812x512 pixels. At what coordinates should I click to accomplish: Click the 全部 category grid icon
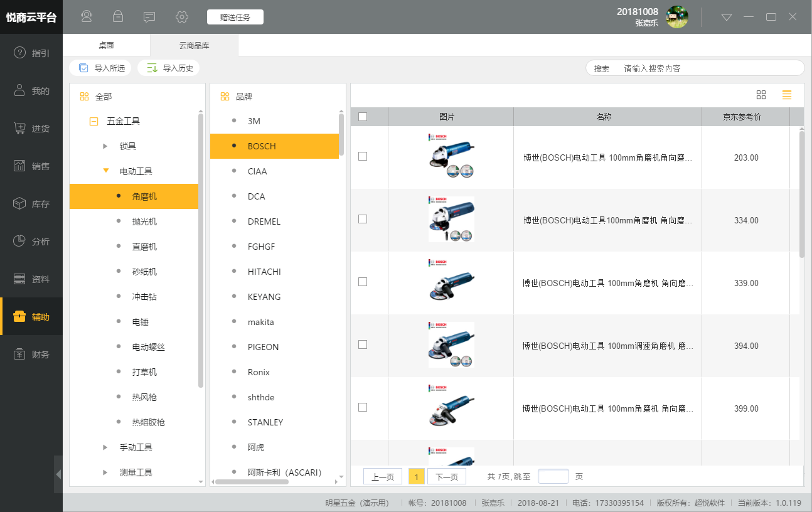click(84, 97)
